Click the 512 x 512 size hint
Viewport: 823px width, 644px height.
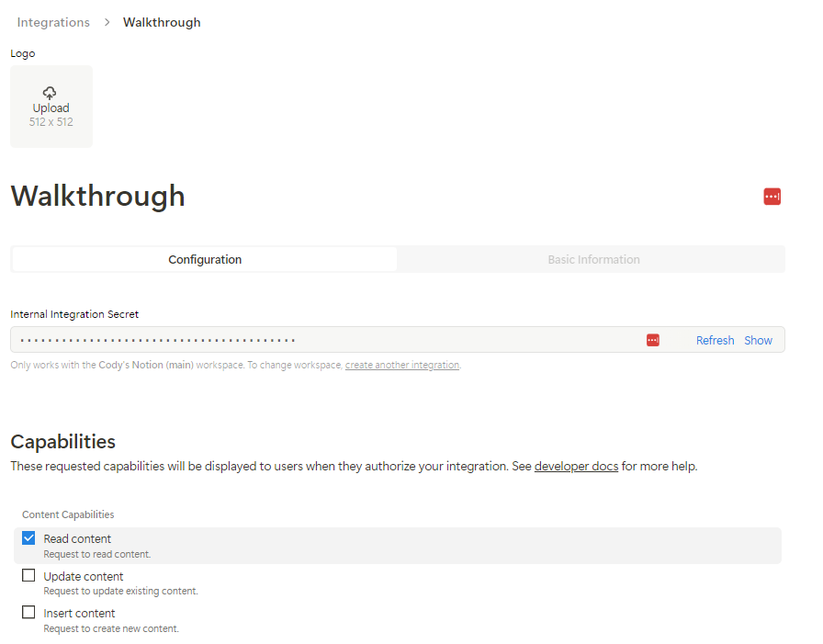[51, 122]
